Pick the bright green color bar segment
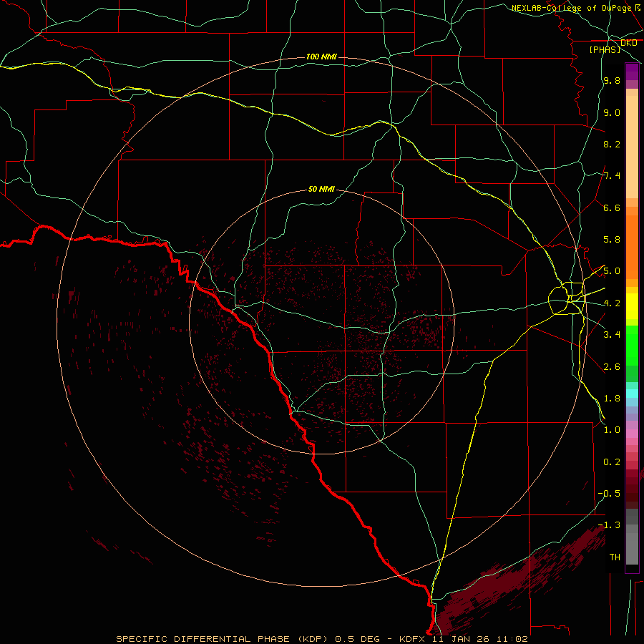 632,346
